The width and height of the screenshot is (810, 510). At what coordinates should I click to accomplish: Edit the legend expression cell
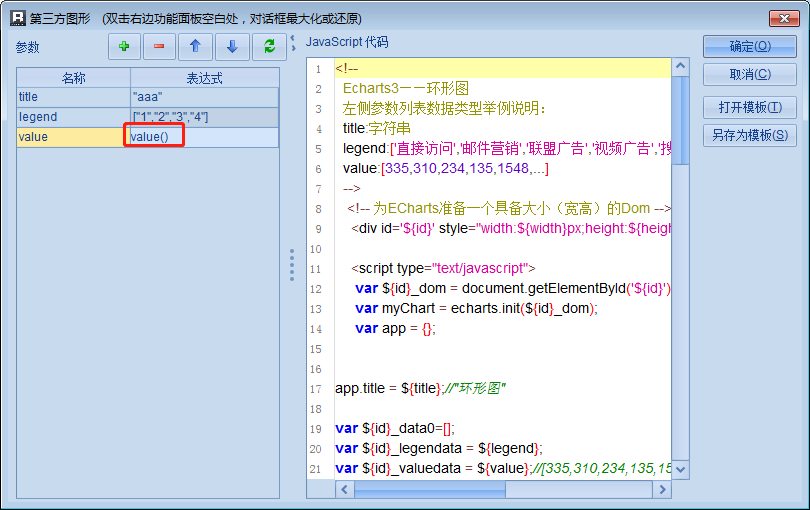pyautogui.click(x=204, y=117)
